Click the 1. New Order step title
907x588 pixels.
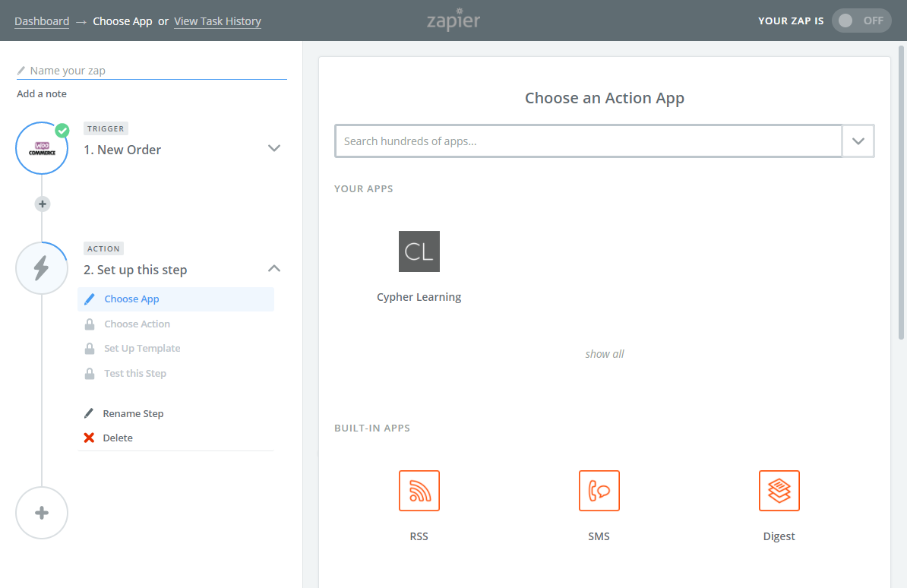click(122, 150)
